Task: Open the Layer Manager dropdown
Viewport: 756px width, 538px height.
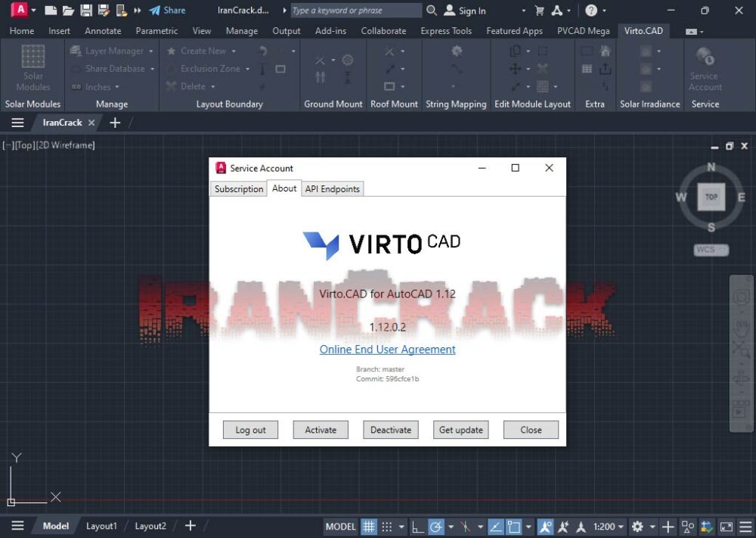Action: [x=149, y=50]
